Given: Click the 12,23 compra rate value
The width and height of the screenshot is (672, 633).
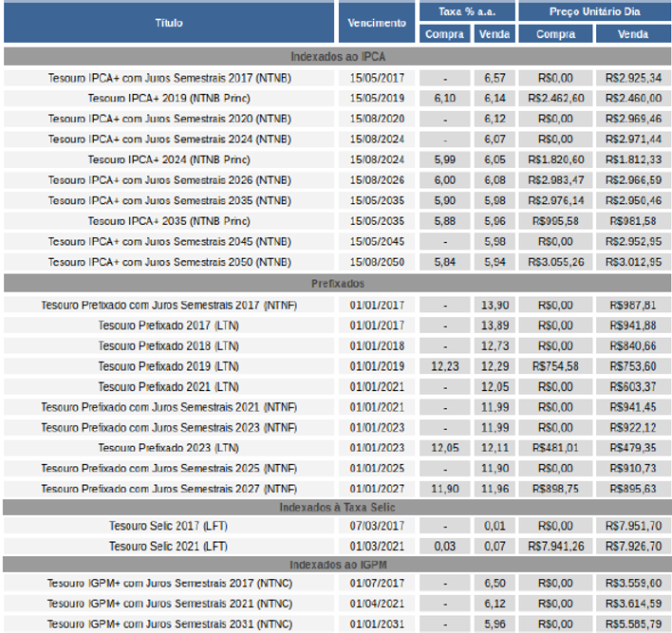Looking at the screenshot, I should point(445,366).
